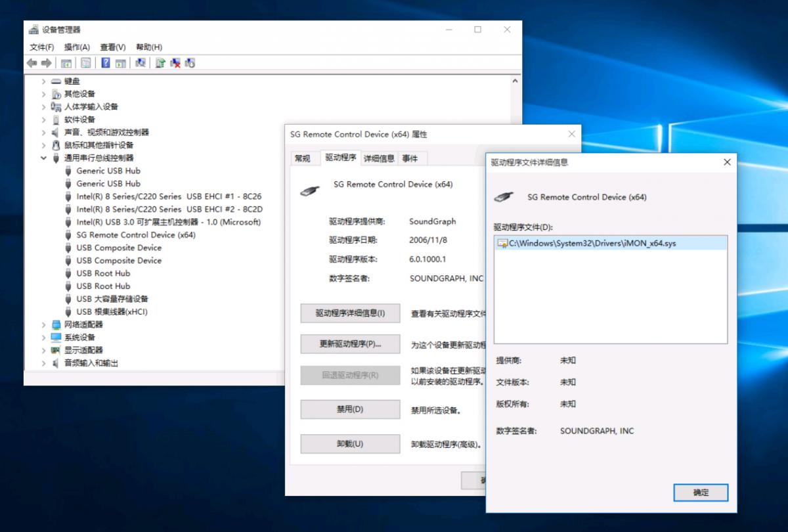Open the 帮助(H) menu
Viewport: 788px width, 532px height.
pyautogui.click(x=149, y=47)
